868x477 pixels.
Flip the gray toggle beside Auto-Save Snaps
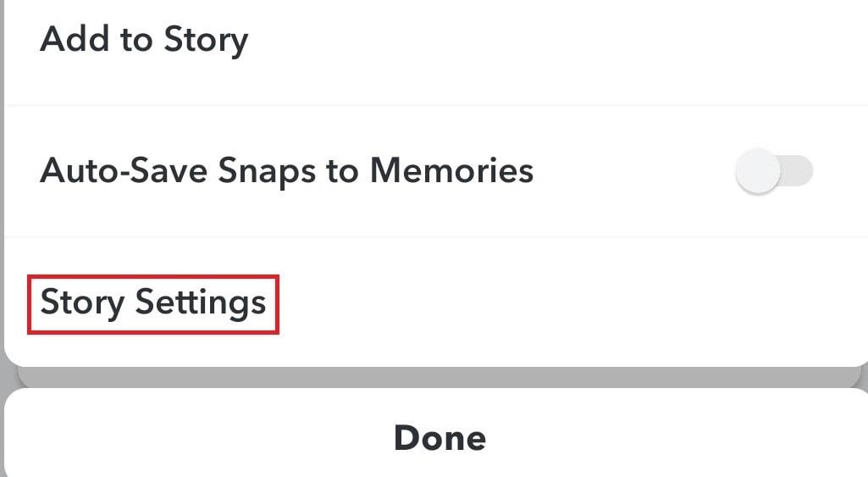pos(774,171)
